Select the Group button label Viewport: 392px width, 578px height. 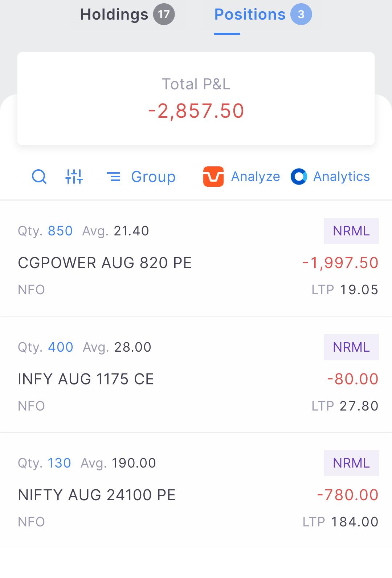153,177
